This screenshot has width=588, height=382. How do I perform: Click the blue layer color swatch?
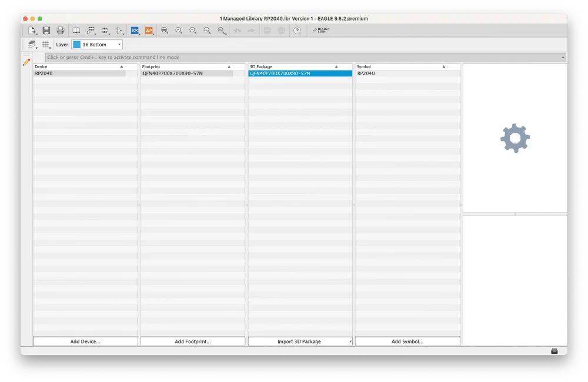(x=76, y=45)
